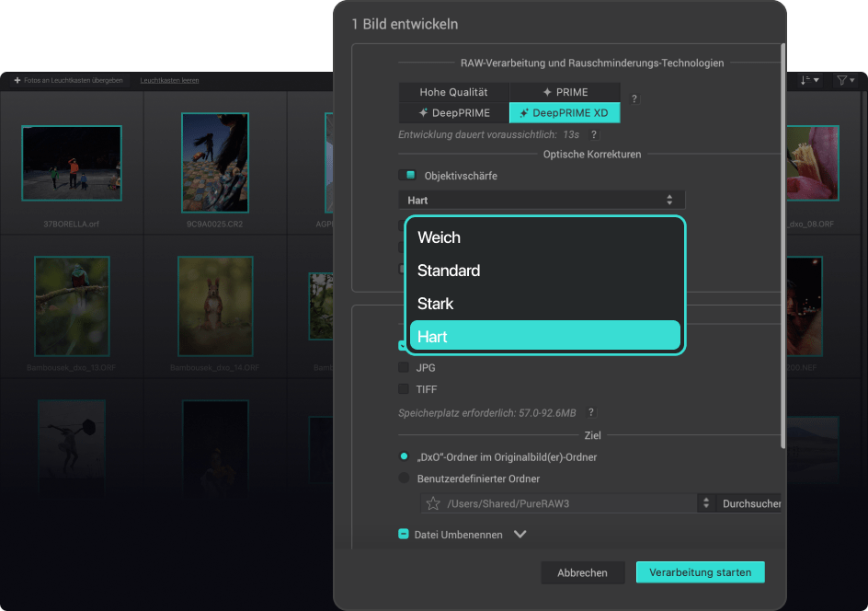Screen dimensions: 868x611
Task: Select the PRIME processing mode
Action: tap(565, 92)
